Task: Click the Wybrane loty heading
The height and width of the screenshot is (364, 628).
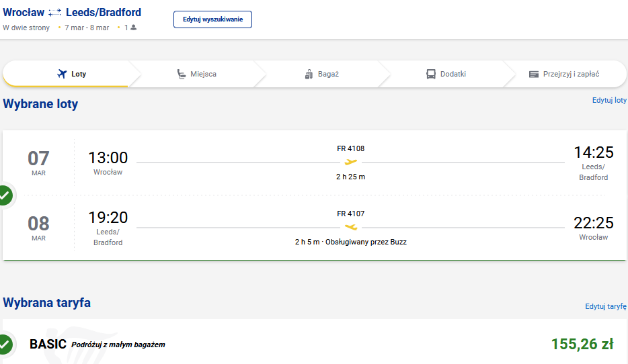Action: (40, 104)
